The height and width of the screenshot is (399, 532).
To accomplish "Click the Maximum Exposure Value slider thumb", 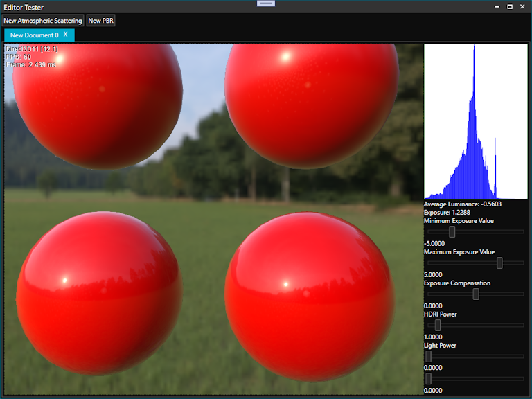I will (499, 263).
